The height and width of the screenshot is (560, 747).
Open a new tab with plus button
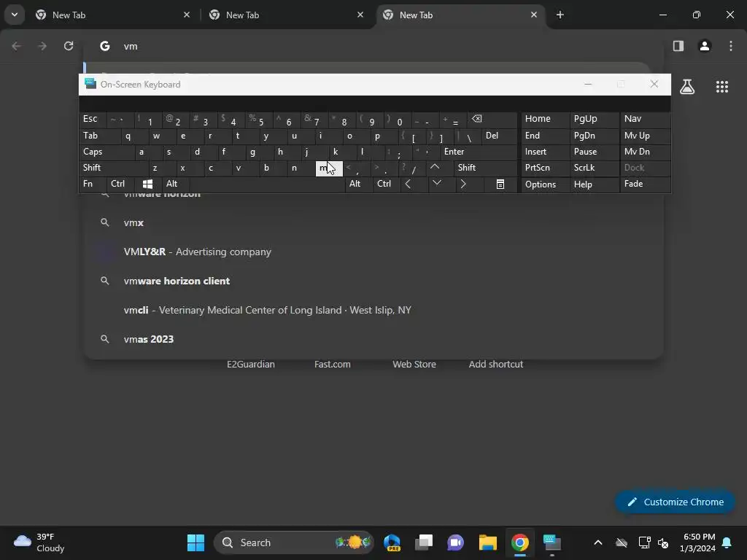(560, 15)
